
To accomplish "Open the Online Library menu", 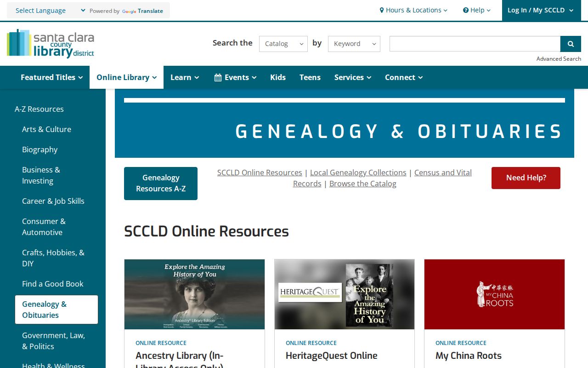I will pos(127,77).
